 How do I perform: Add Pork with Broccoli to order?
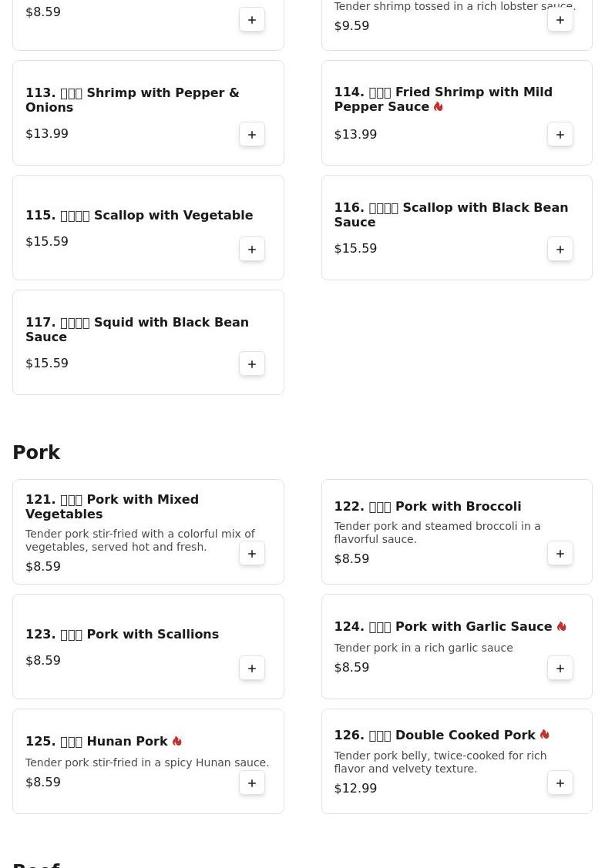(560, 554)
